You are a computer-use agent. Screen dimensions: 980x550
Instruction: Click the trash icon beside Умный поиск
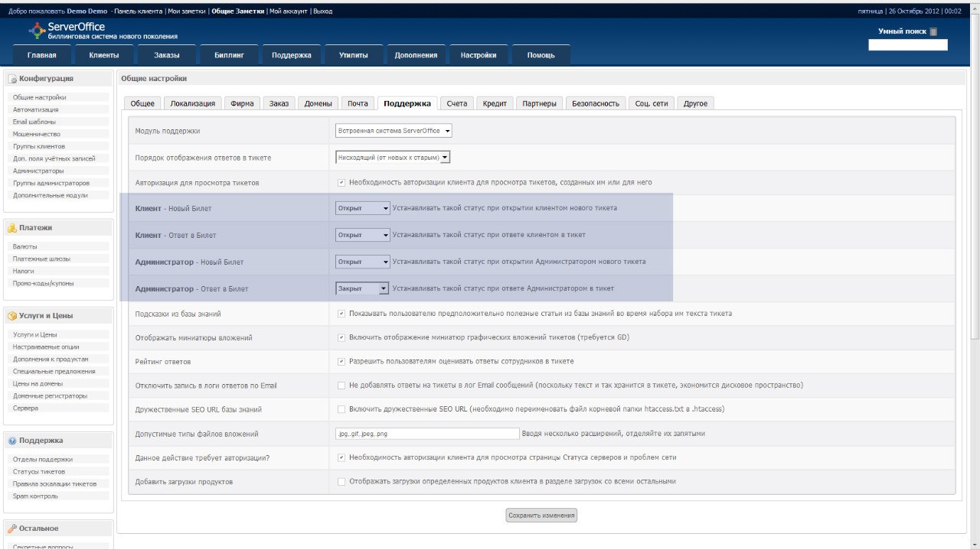click(933, 32)
